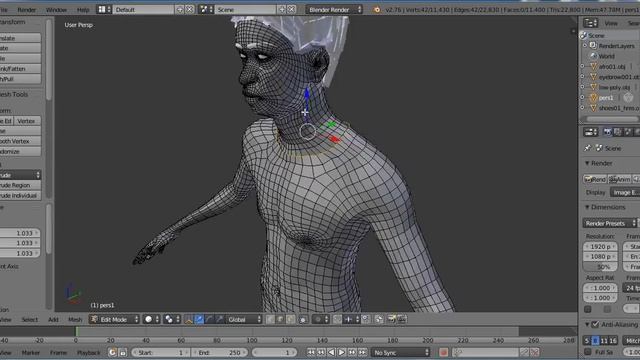Select Render properties camera tab icon
Viewport: 640px width, 360px height.
[607, 132]
